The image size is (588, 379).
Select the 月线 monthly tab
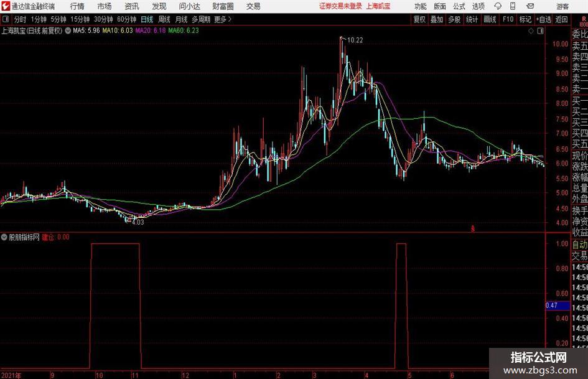pyautogui.click(x=181, y=19)
